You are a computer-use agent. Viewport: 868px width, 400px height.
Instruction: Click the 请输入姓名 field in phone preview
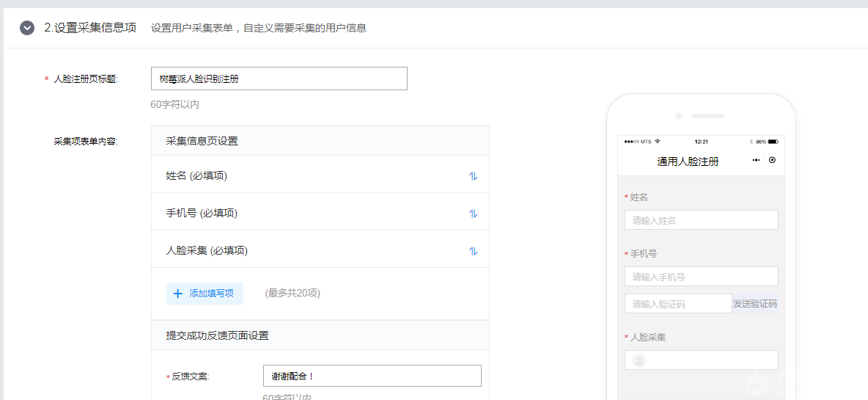702,220
